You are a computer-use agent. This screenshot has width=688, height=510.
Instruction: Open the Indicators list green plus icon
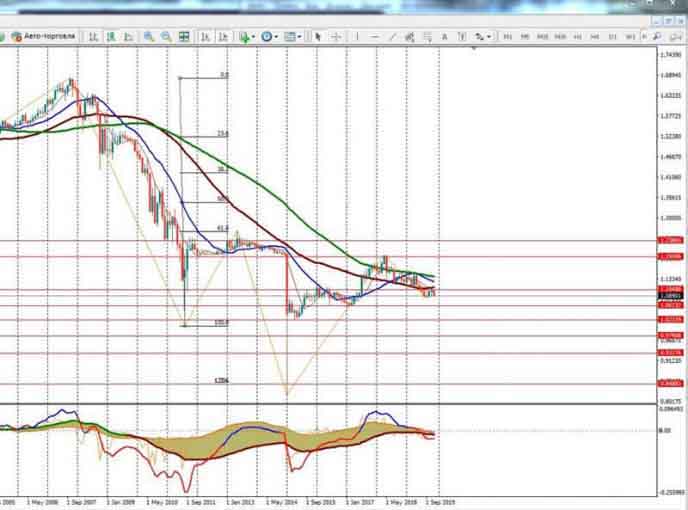click(244, 37)
